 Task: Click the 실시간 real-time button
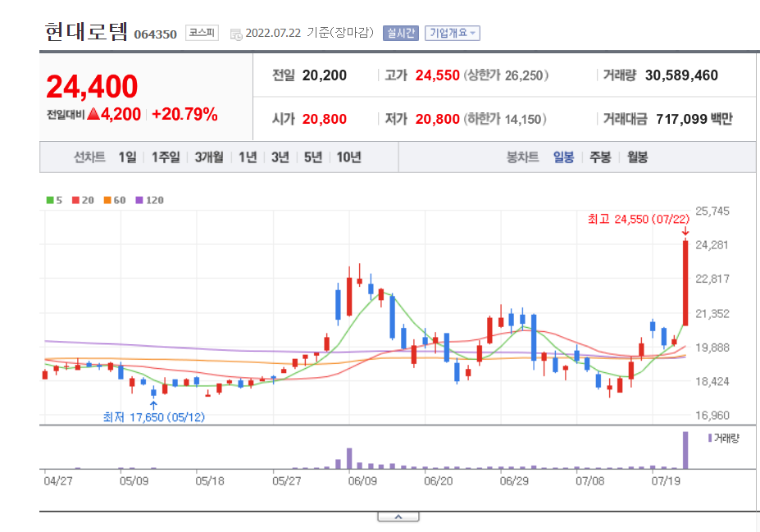coord(400,33)
